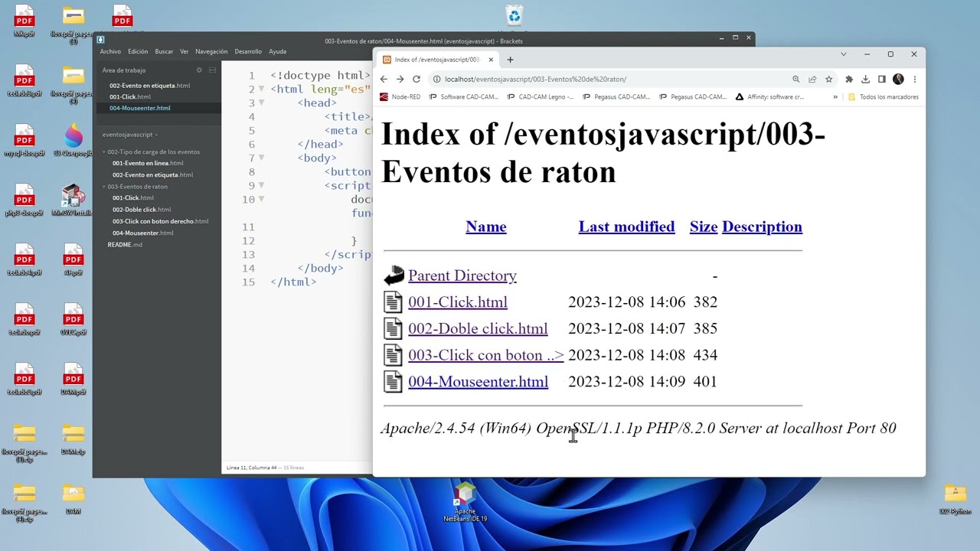Open 003-Click con boton link
Viewport: 980px width, 551px height.
click(486, 355)
